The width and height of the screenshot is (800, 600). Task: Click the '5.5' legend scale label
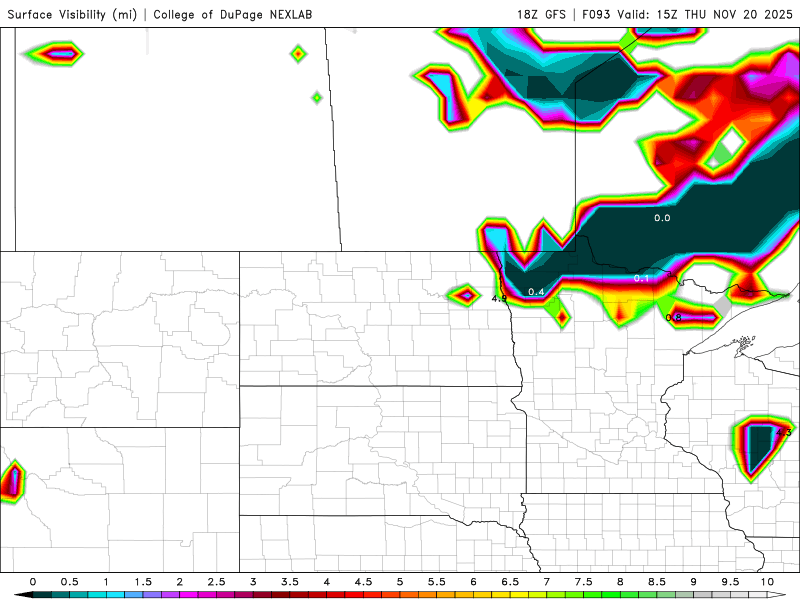coord(437,582)
